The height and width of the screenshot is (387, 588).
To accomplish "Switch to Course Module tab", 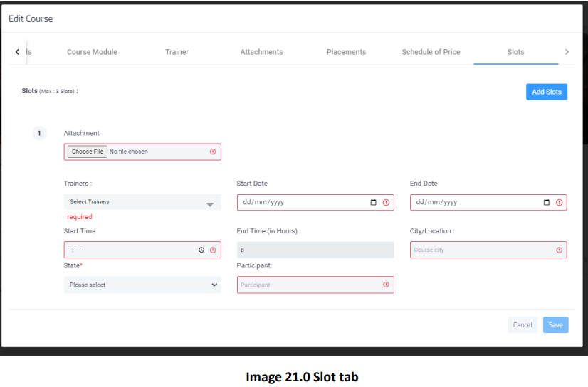I will pos(93,52).
